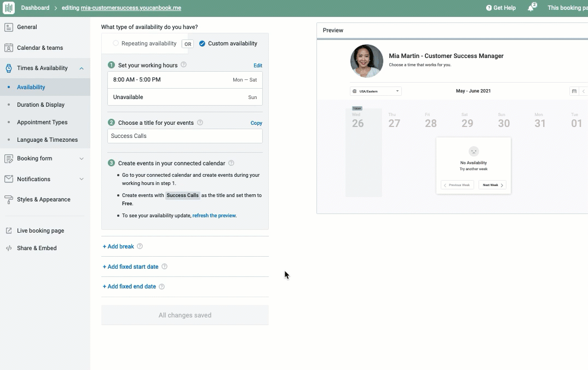
Task: Open Styles & Appearance settings
Action: [45, 199]
